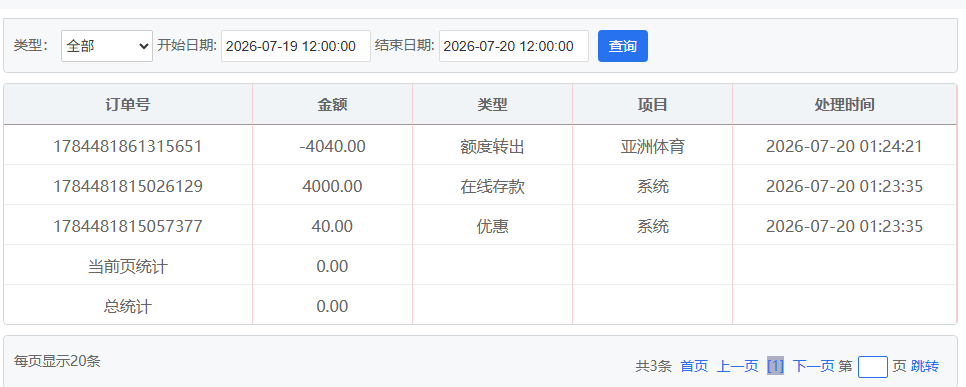Go to 首页 first page link
966x387 pixels.
coord(694,367)
